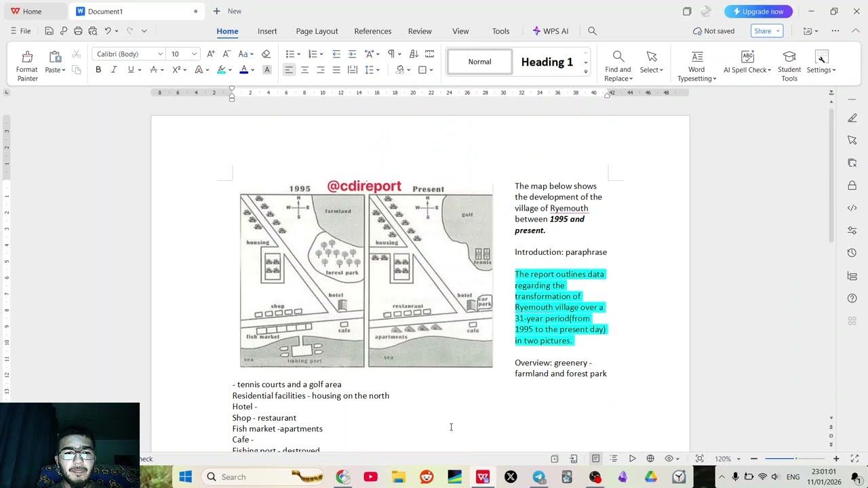Toggle underline formatting

[131, 70]
